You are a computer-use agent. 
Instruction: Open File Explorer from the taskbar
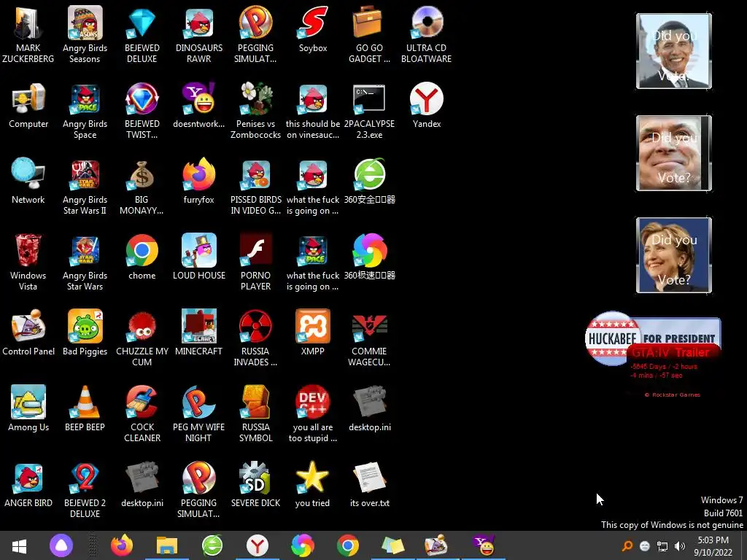(x=167, y=545)
